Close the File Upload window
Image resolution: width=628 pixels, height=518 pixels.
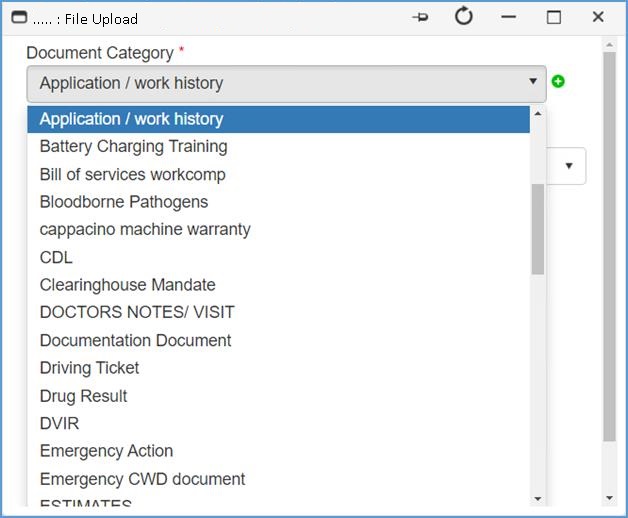(x=598, y=18)
